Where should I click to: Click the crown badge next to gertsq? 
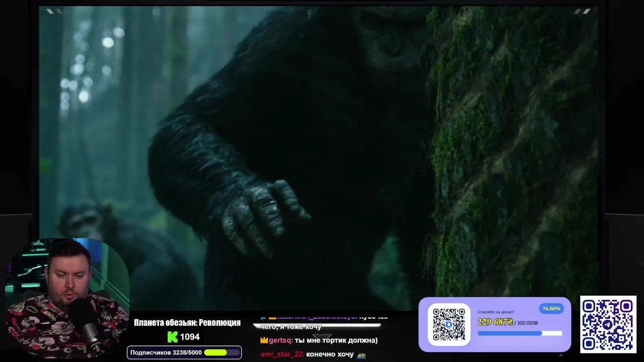click(264, 340)
